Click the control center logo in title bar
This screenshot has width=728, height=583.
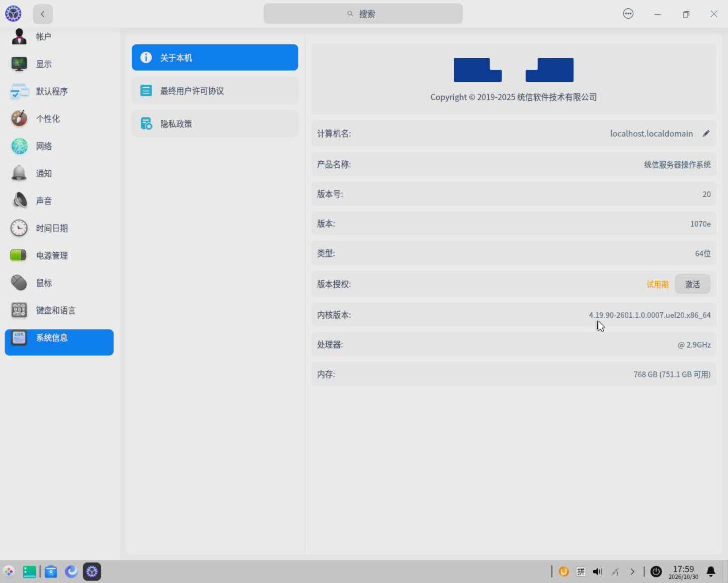13,14
